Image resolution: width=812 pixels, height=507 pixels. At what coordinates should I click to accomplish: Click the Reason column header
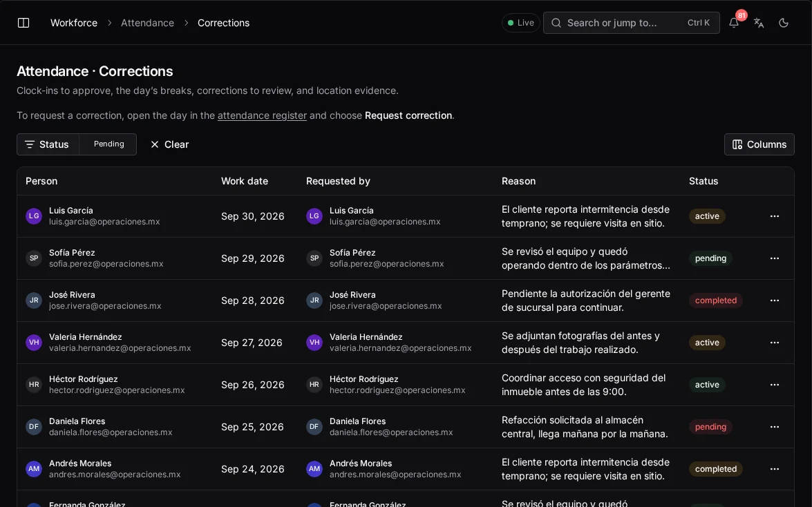518,181
